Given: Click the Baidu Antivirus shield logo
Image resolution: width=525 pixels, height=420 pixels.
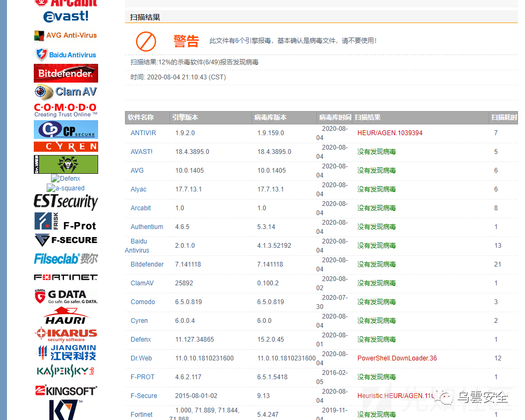Looking at the screenshot, I should click(x=65, y=54).
